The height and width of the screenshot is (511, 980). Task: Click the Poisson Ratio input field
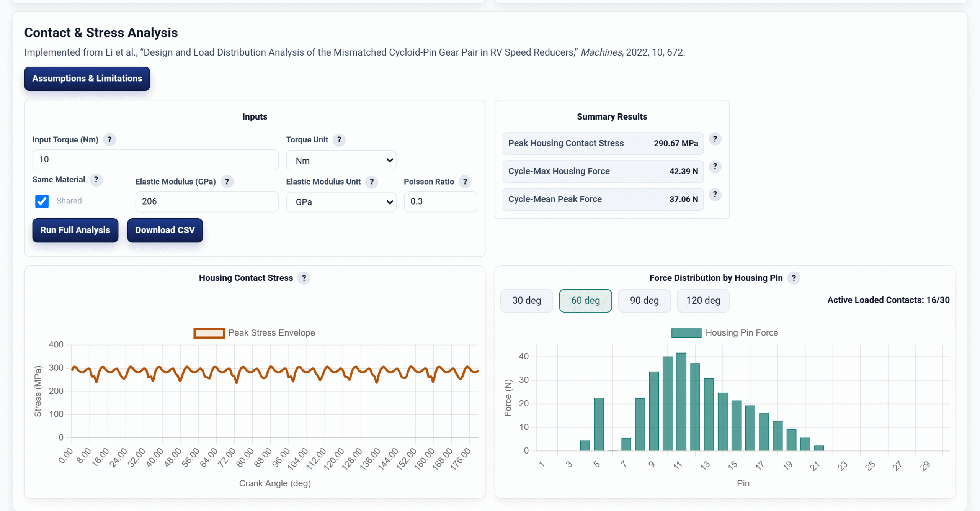[441, 201]
